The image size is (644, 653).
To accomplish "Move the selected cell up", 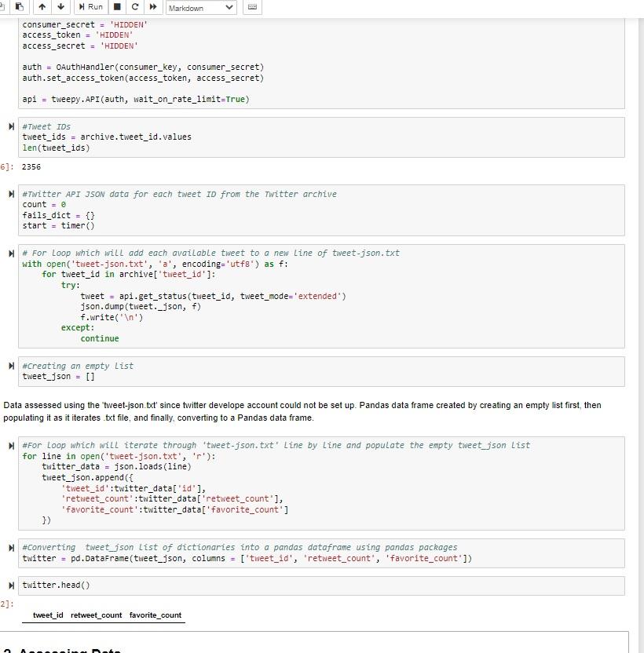I will (41, 7).
